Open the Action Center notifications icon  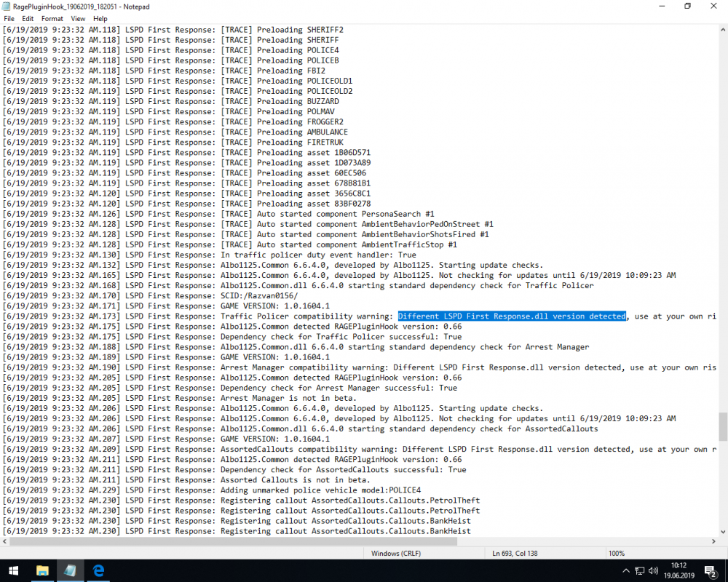(710, 571)
